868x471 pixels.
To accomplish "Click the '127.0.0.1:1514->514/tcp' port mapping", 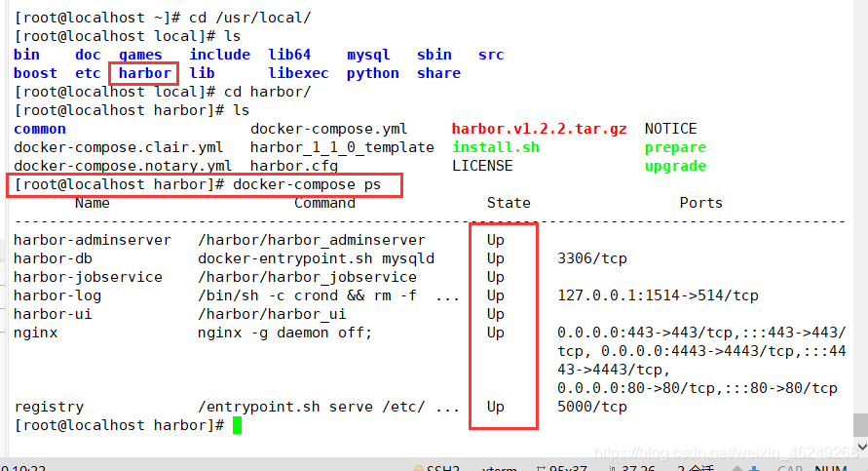I will coord(658,295).
